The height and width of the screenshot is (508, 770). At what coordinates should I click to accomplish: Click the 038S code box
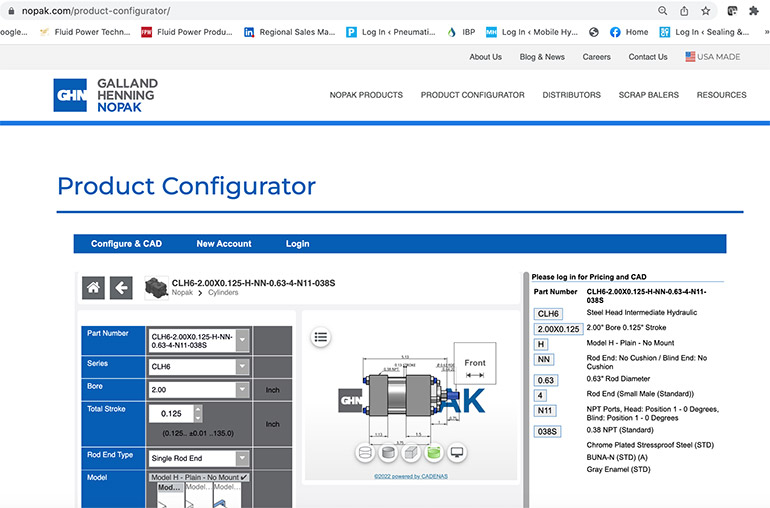point(547,432)
